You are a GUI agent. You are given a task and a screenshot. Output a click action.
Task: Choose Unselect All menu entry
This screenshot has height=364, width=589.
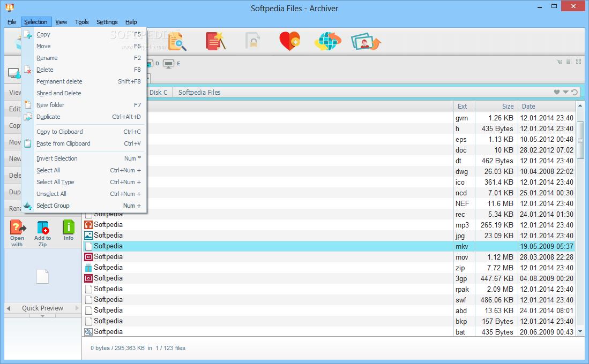(x=84, y=194)
